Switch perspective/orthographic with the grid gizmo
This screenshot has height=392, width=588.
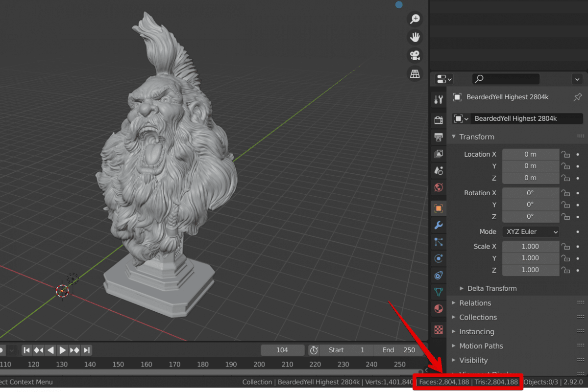(415, 73)
